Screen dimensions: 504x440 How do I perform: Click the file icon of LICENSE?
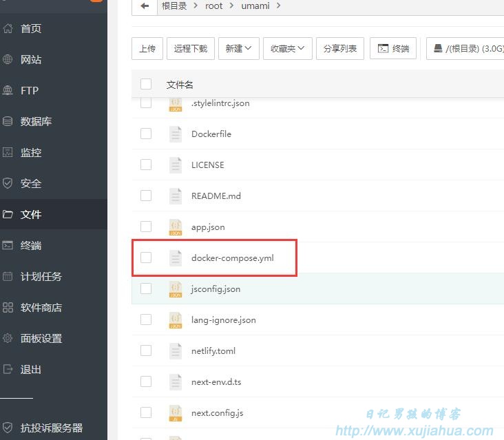(176, 165)
